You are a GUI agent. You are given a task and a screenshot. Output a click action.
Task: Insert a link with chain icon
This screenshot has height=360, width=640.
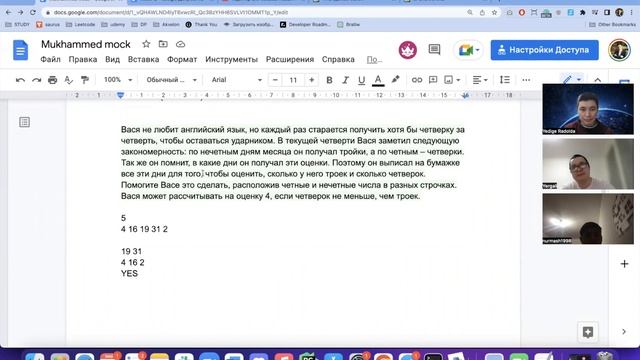[x=417, y=80]
